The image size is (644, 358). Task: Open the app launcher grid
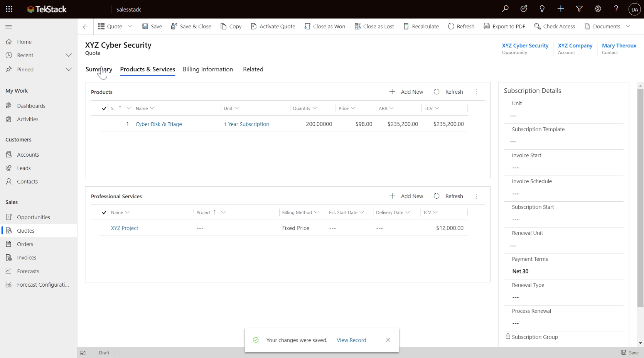tap(9, 9)
